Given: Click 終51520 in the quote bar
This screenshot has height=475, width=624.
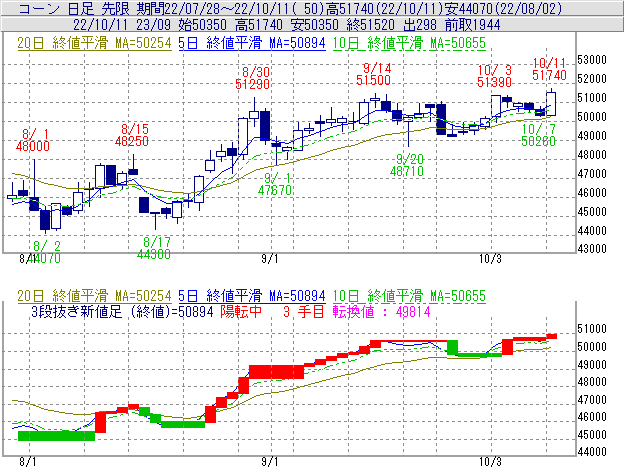Looking at the screenshot, I should click(370, 25).
